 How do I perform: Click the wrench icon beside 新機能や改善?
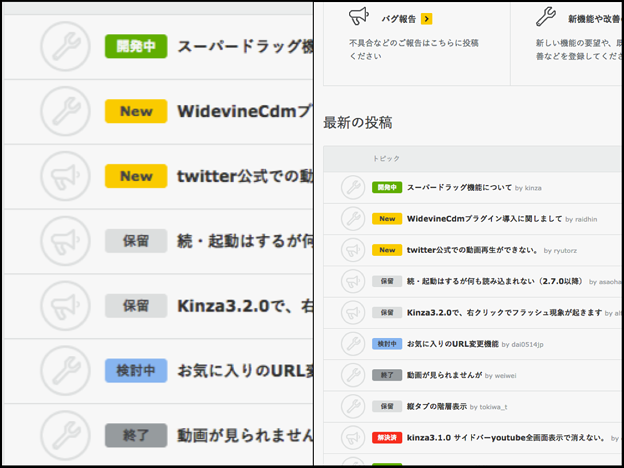(x=546, y=16)
